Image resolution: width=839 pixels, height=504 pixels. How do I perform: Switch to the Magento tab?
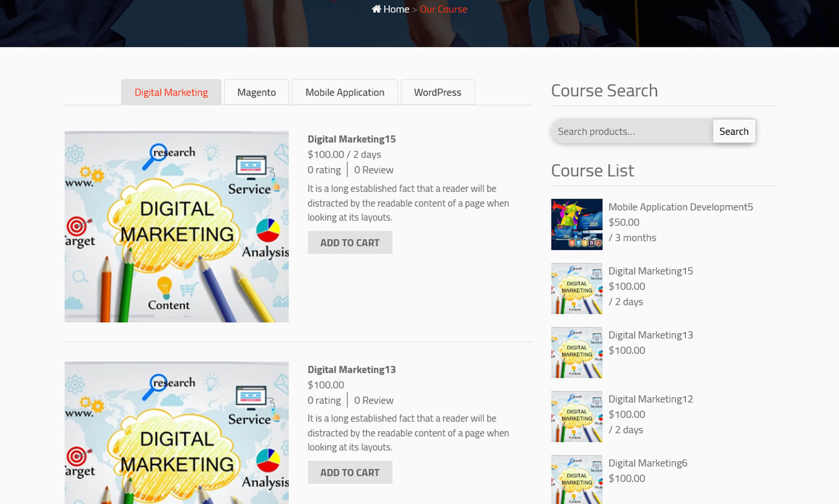(x=256, y=92)
